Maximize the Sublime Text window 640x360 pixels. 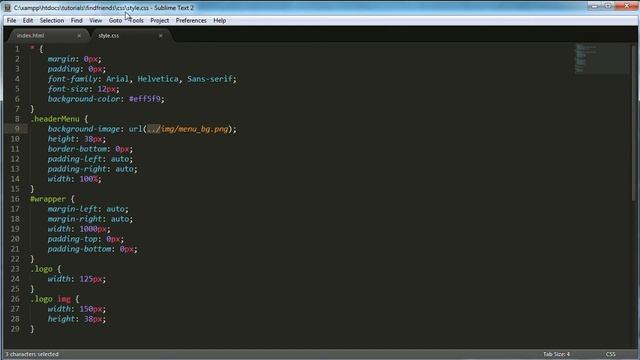[608, 6]
